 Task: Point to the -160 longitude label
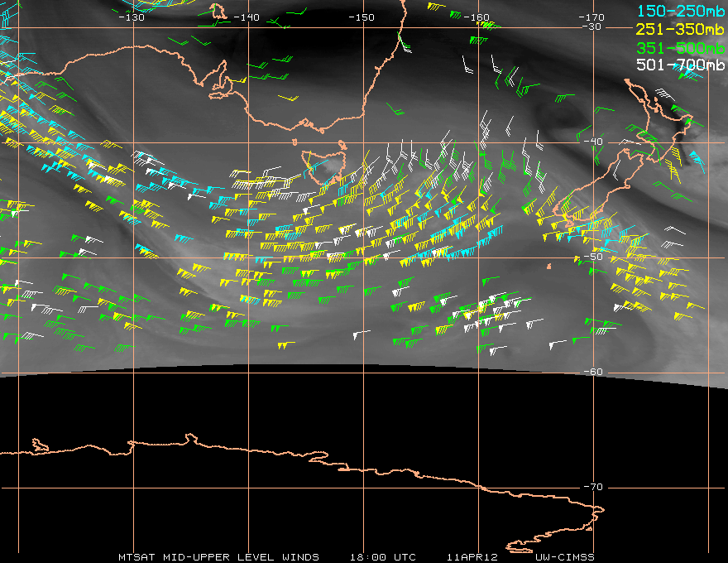[x=477, y=17]
